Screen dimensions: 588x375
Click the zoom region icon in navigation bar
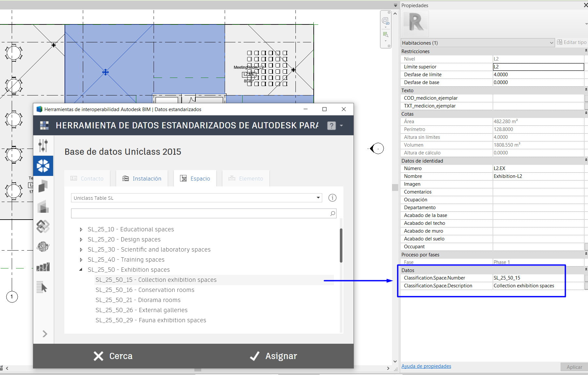[385, 35]
